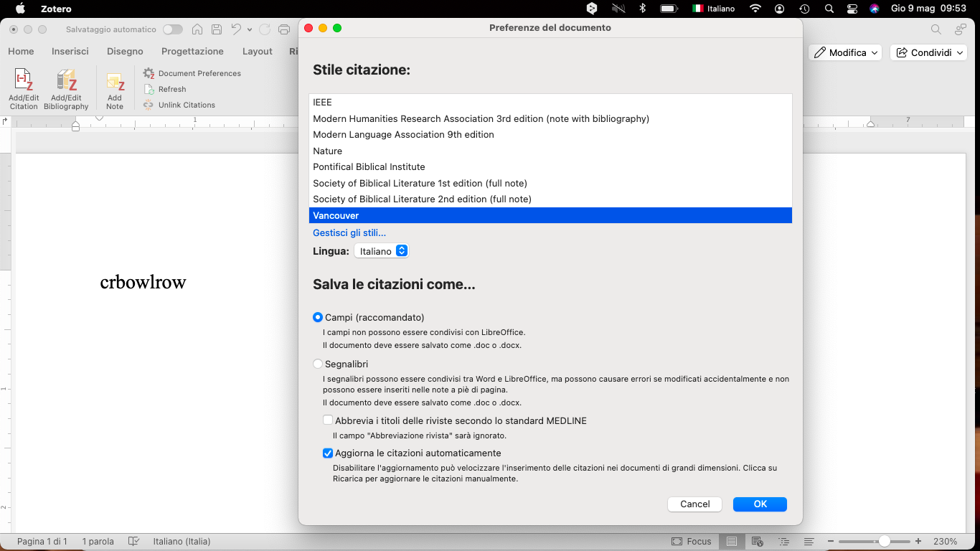
Task: Open Italiano input source menu in menu bar
Action: pyautogui.click(x=713, y=9)
